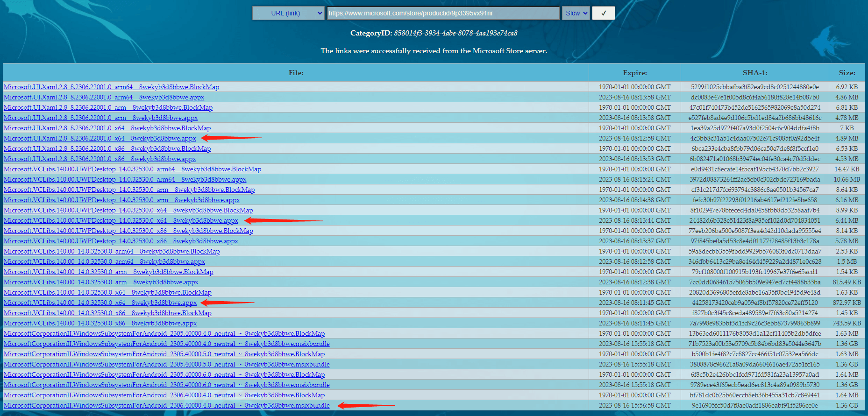Download Microsoft.VCLibs.140.00 x64 appx file
The width and height of the screenshot is (868, 416).
click(x=100, y=303)
